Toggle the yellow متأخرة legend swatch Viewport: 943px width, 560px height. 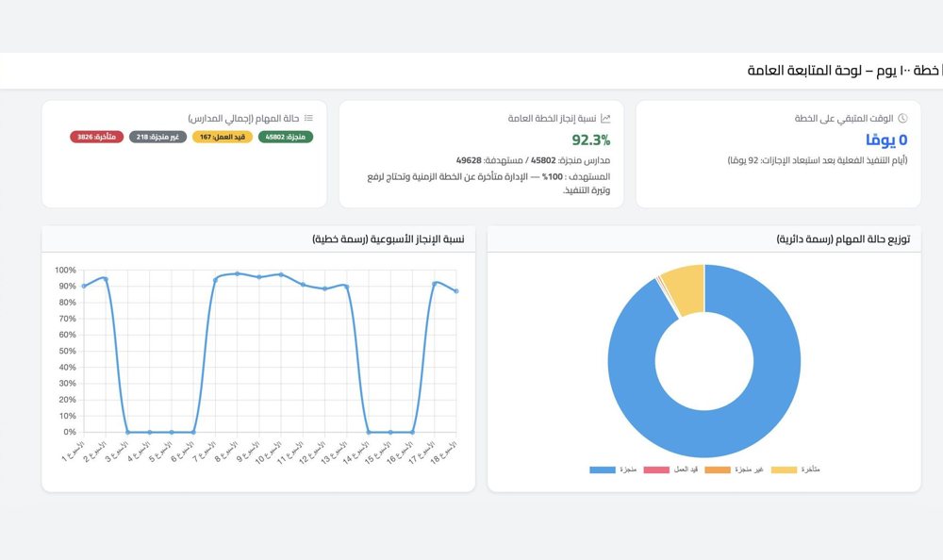785,469
